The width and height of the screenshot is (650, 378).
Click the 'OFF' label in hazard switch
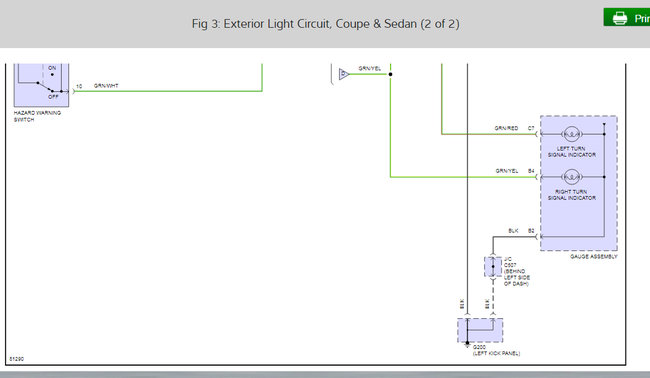click(53, 97)
